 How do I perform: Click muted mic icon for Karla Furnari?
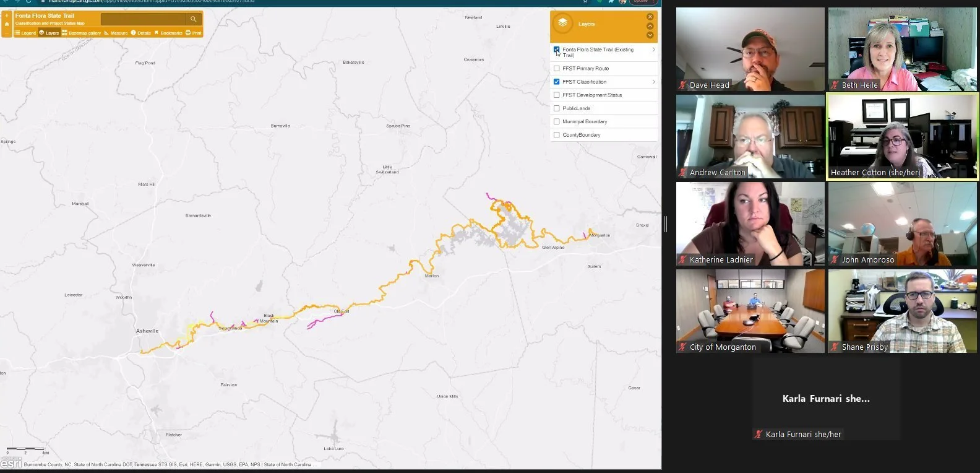pyautogui.click(x=759, y=435)
